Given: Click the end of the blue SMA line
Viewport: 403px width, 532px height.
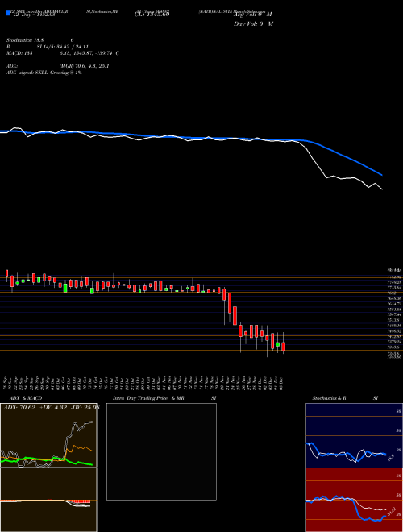Looking at the screenshot, I should 381,175.
